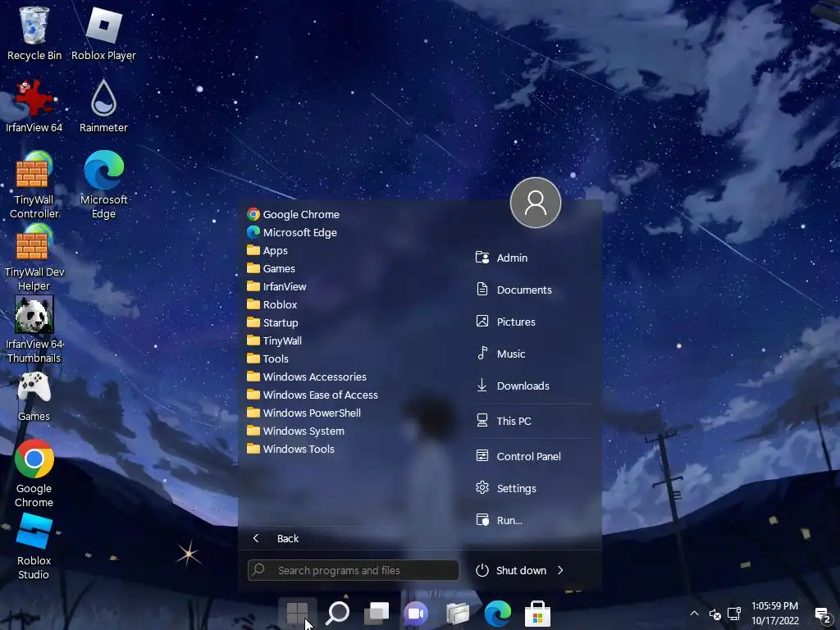Open the Run... dialog

click(x=500, y=520)
